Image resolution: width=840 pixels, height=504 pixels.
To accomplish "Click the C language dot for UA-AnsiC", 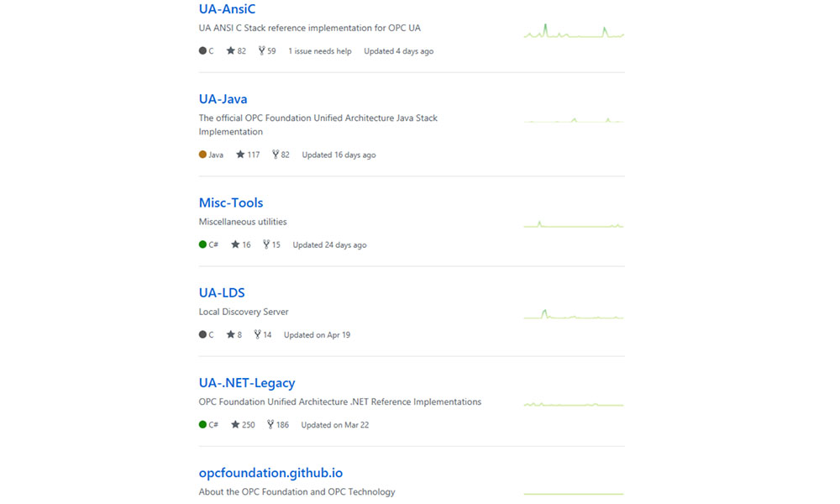I will pos(202,51).
